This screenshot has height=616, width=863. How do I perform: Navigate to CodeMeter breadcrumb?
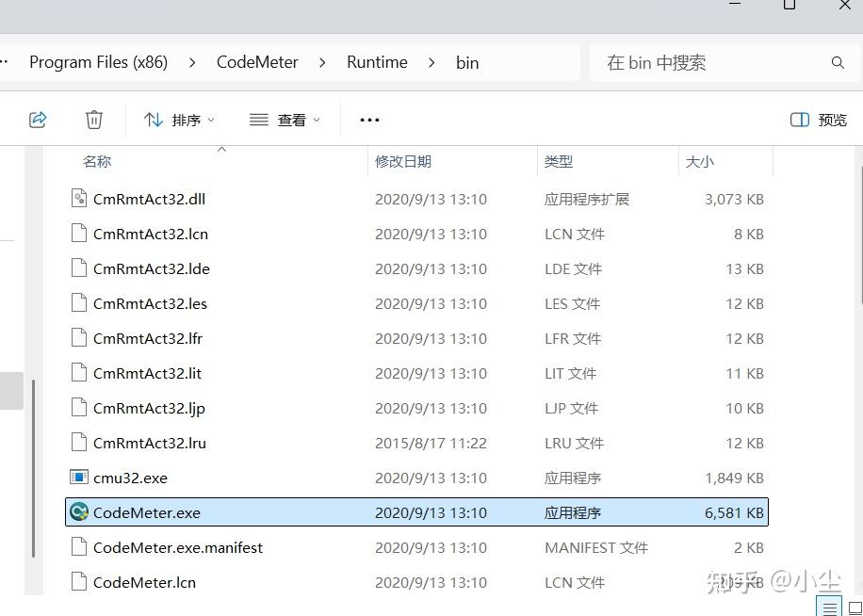tap(257, 62)
